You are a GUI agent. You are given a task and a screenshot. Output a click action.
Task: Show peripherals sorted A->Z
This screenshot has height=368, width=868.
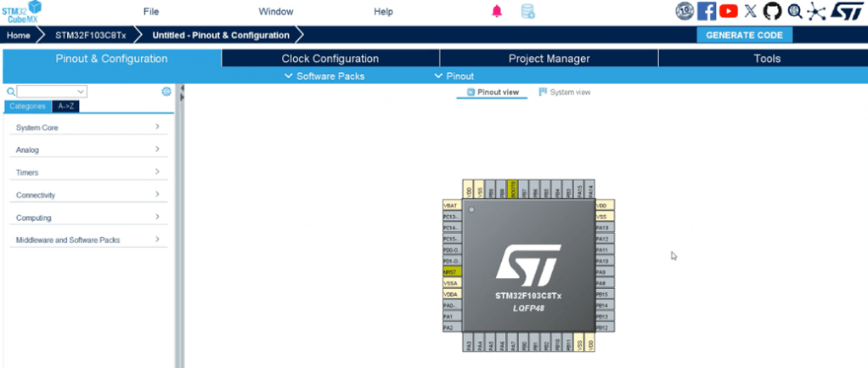tap(65, 106)
